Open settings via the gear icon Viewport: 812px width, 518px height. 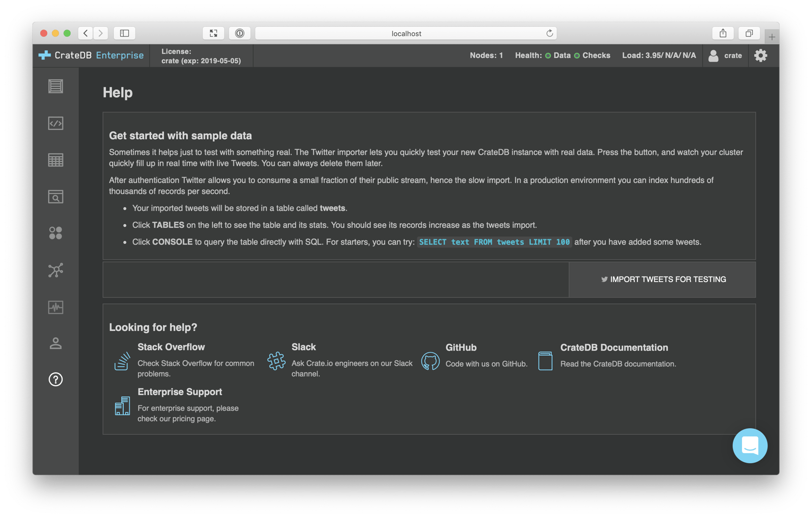760,56
